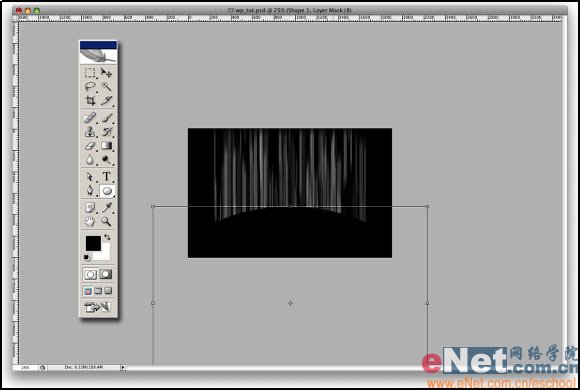Select the Rectangular Marquee tool
The width and height of the screenshot is (580, 390).
90,73
